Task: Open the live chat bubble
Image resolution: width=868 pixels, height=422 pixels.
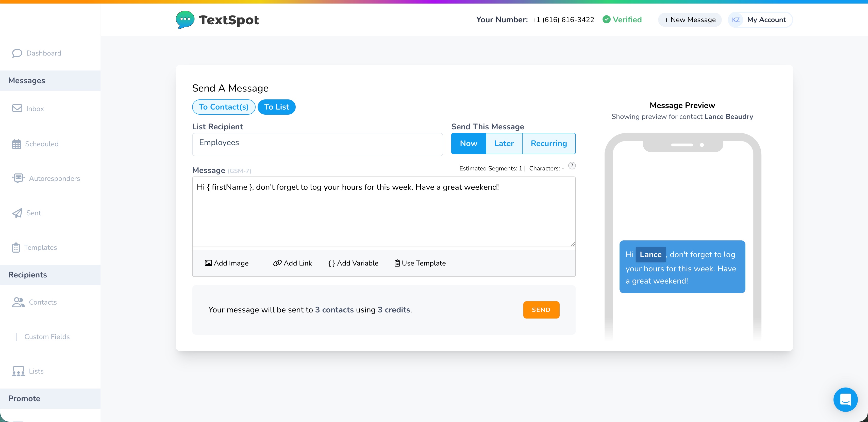Action: click(845, 399)
